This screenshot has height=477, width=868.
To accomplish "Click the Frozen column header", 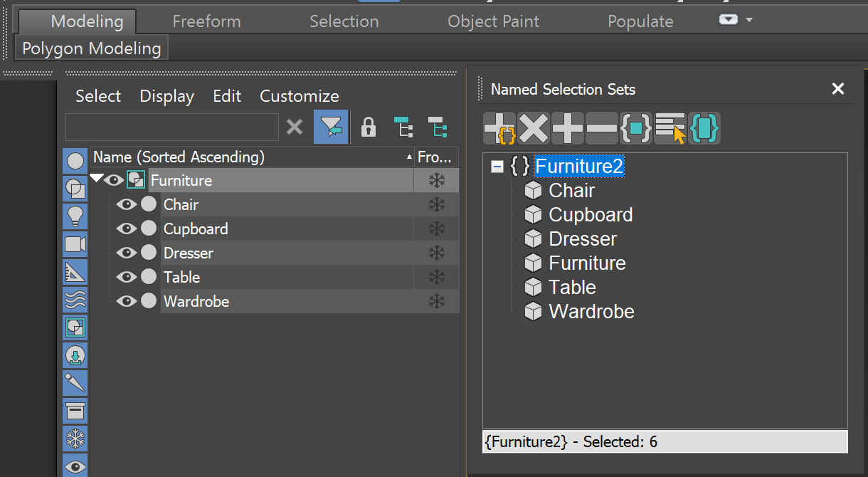I will (436, 157).
